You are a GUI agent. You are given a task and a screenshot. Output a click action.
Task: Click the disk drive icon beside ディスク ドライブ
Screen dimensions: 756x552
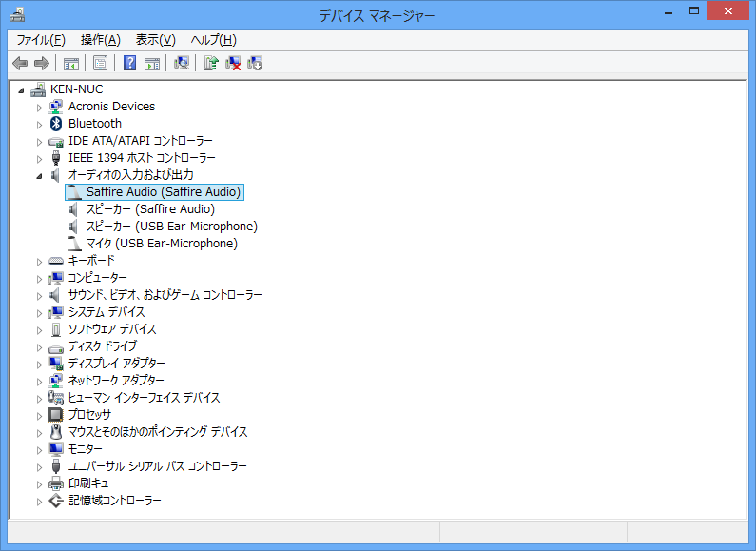click(x=56, y=347)
